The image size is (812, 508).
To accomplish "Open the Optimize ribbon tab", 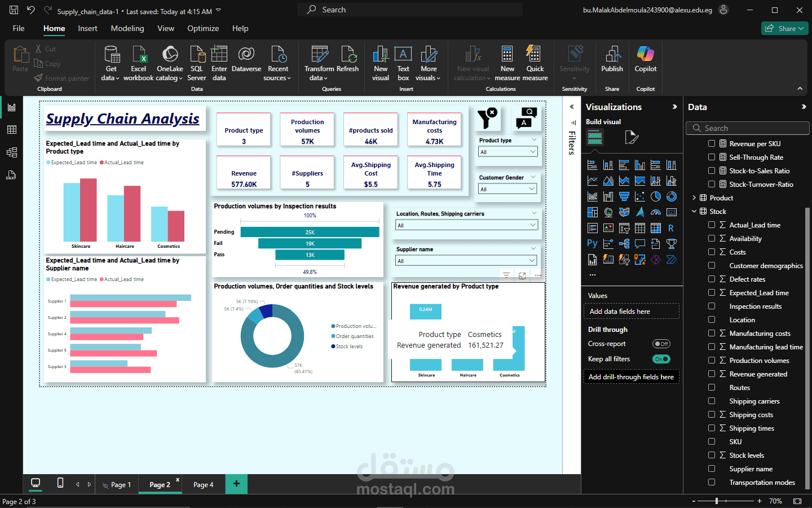I will pos(203,28).
